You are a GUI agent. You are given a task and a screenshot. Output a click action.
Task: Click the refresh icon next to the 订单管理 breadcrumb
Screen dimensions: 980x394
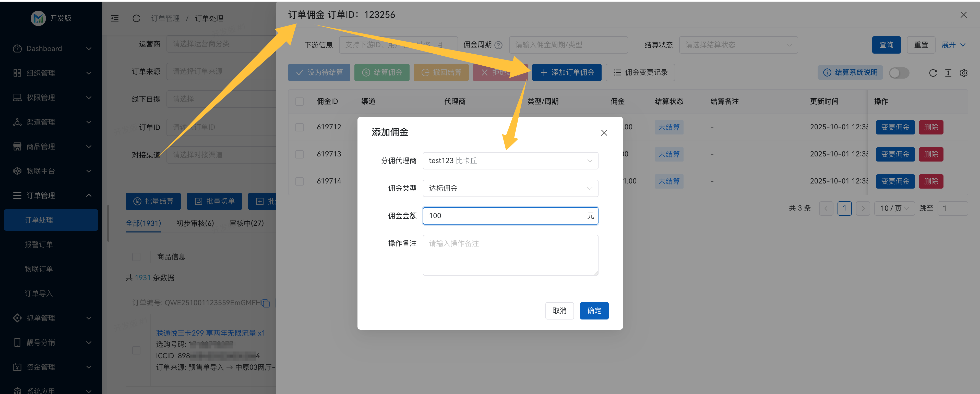[x=137, y=18]
